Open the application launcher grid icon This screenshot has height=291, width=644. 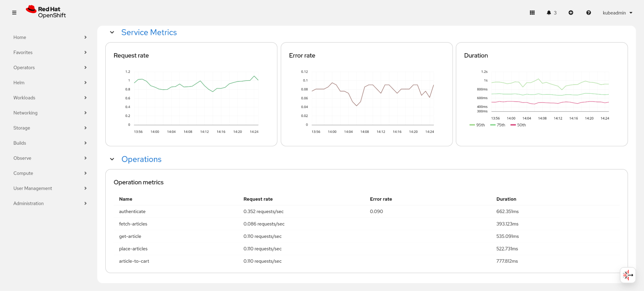(x=532, y=13)
